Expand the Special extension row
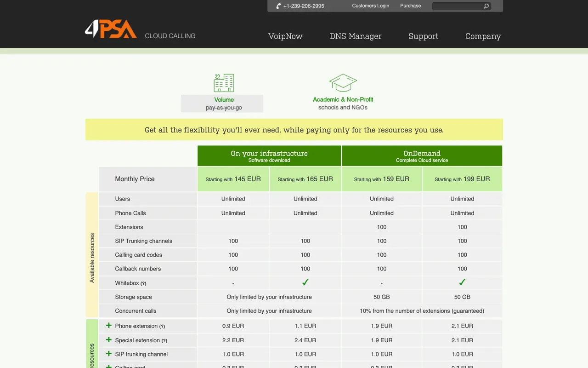This screenshot has width=588, height=368. coord(109,339)
